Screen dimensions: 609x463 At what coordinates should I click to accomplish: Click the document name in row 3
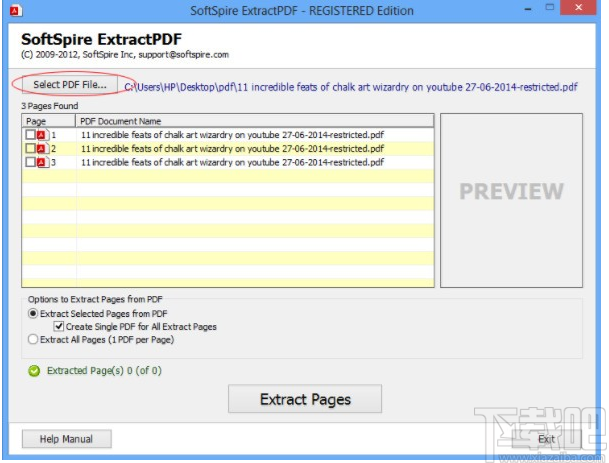tap(232, 162)
